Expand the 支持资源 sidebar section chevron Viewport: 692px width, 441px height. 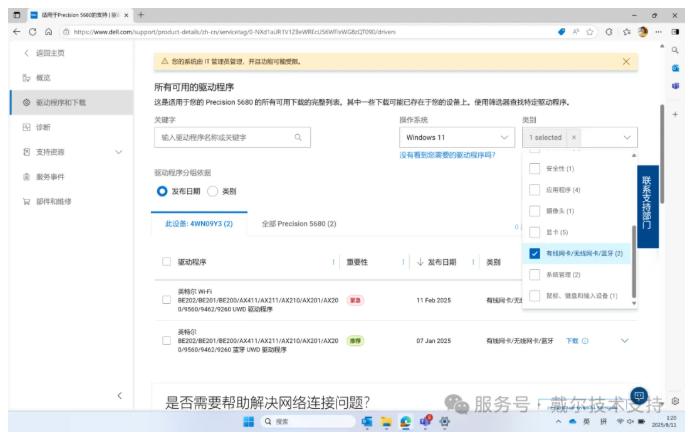119,152
